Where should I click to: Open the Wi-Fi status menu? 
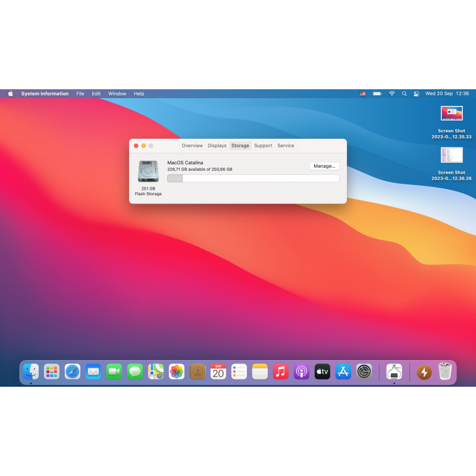coord(392,93)
